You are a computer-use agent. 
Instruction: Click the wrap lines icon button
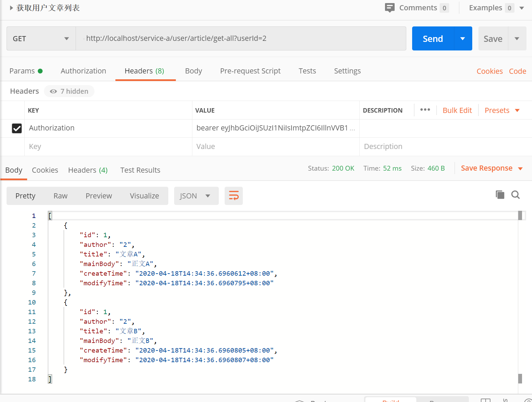click(234, 196)
